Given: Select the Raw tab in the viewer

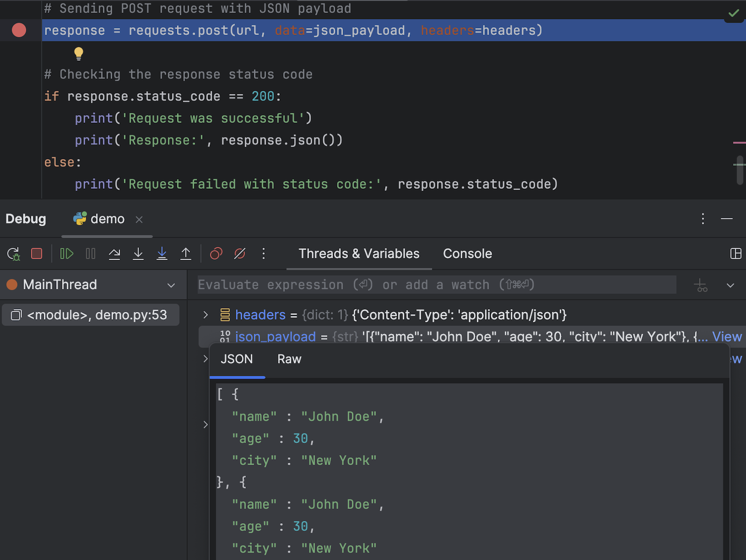Looking at the screenshot, I should point(289,359).
